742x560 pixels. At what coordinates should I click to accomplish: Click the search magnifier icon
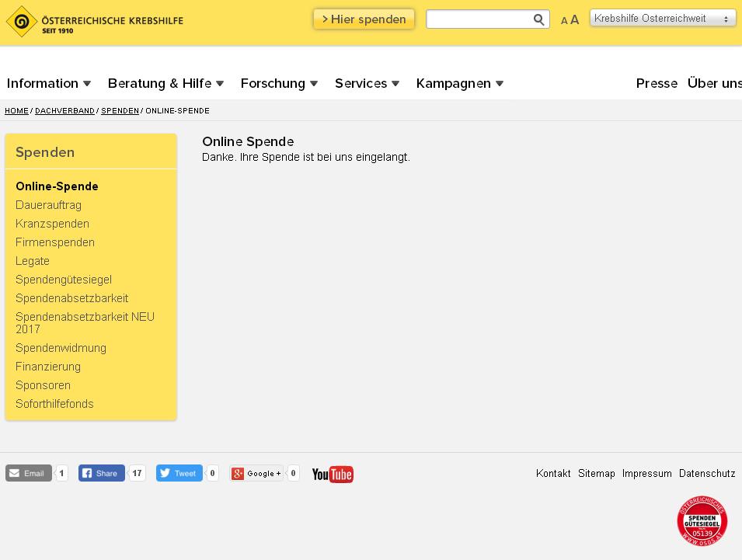click(x=538, y=19)
